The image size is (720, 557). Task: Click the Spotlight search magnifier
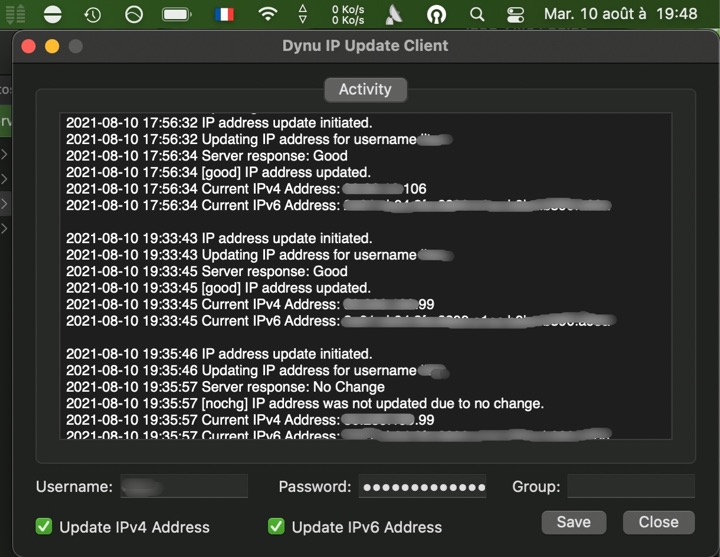click(477, 15)
